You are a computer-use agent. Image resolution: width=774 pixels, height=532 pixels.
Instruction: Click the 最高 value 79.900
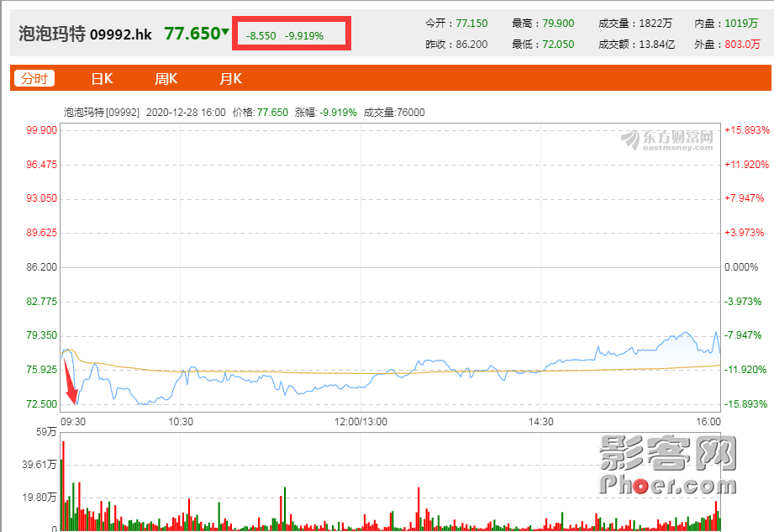558,24
